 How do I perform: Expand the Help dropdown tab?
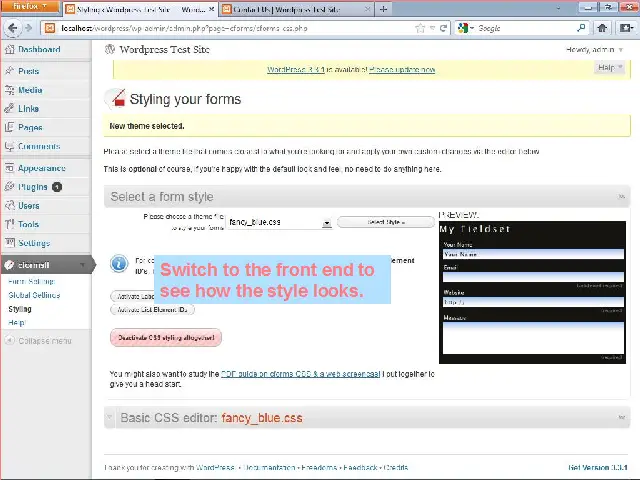[609, 67]
